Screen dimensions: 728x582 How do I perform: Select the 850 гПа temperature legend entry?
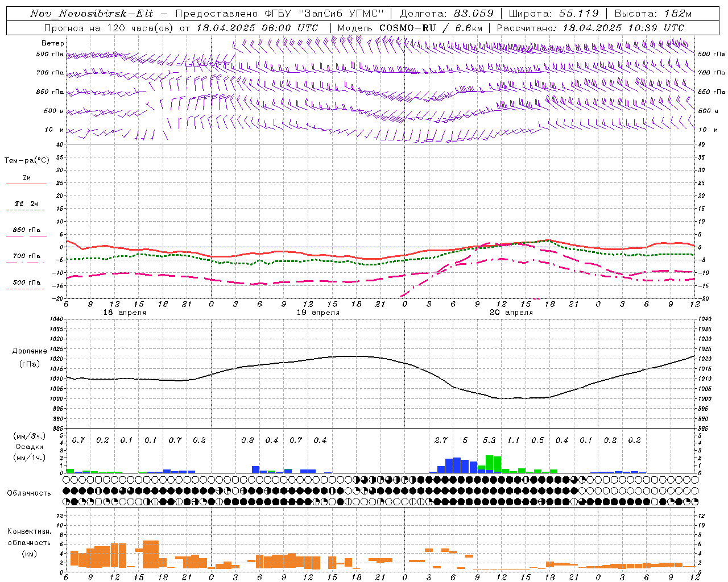tap(26, 230)
